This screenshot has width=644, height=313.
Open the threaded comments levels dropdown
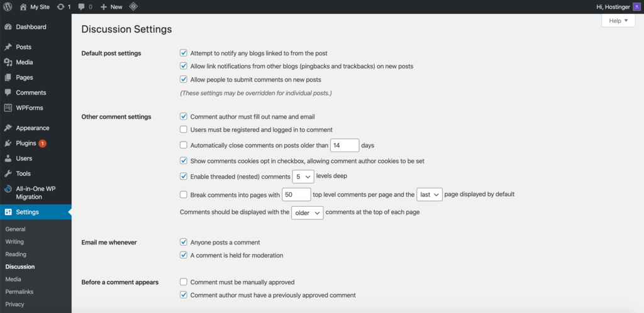pyautogui.click(x=303, y=177)
